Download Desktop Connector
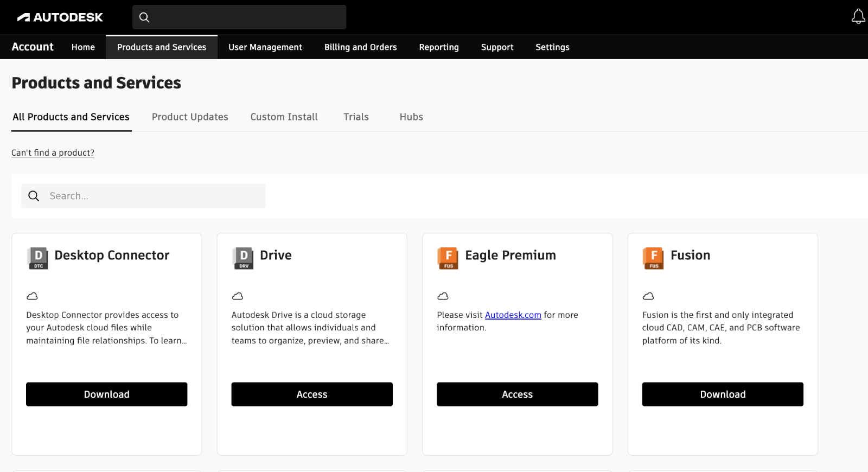 click(106, 394)
